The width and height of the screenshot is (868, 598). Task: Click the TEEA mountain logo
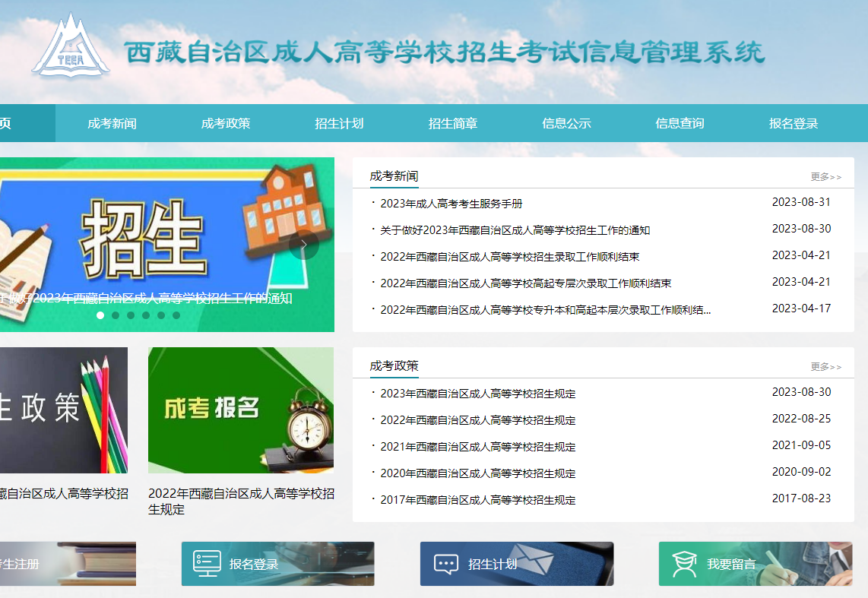(70, 46)
